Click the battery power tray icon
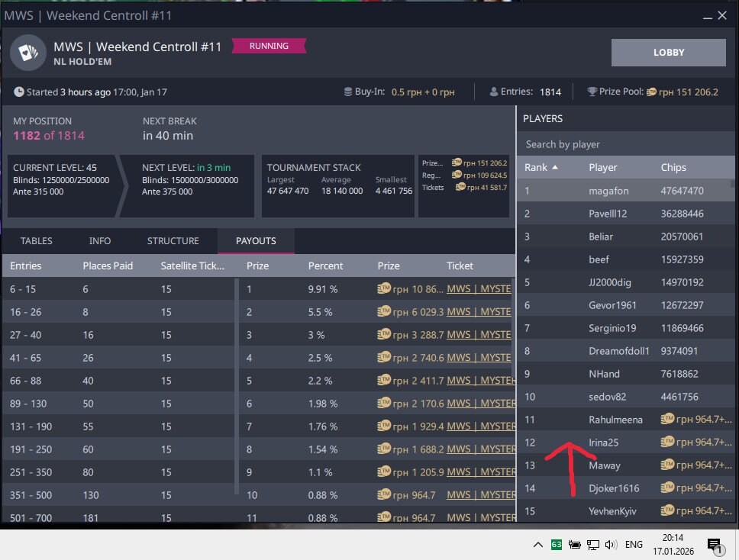The height and width of the screenshot is (560, 739). (575, 545)
